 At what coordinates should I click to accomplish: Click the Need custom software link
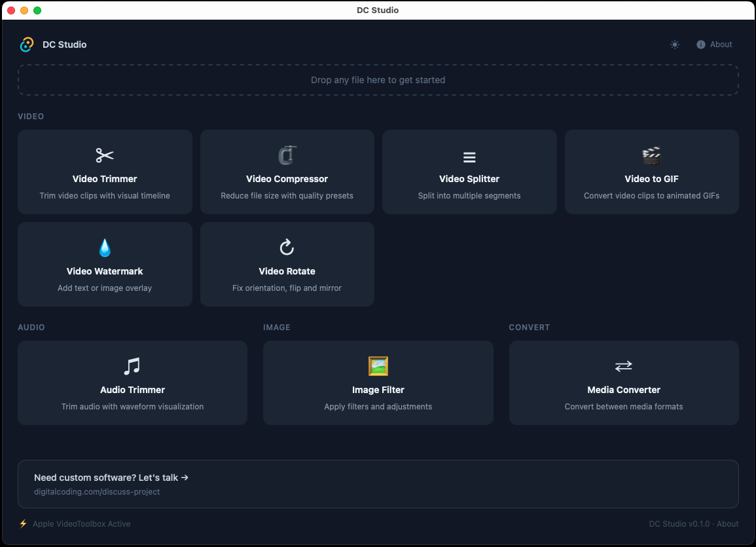[x=111, y=478]
